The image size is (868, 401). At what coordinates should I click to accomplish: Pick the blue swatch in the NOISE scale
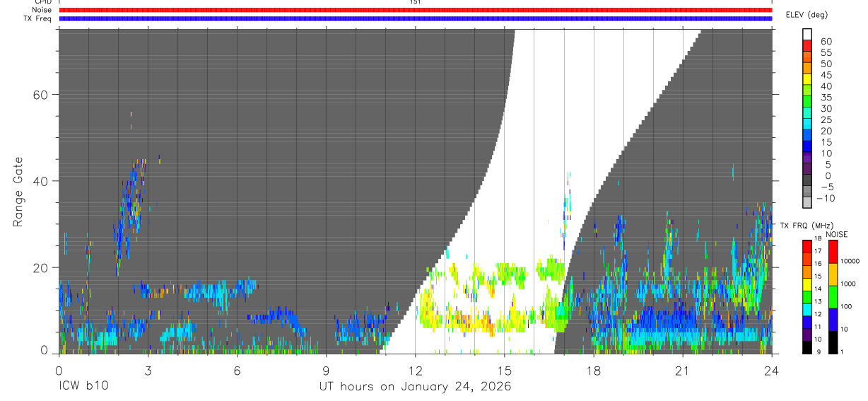click(x=833, y=320)
